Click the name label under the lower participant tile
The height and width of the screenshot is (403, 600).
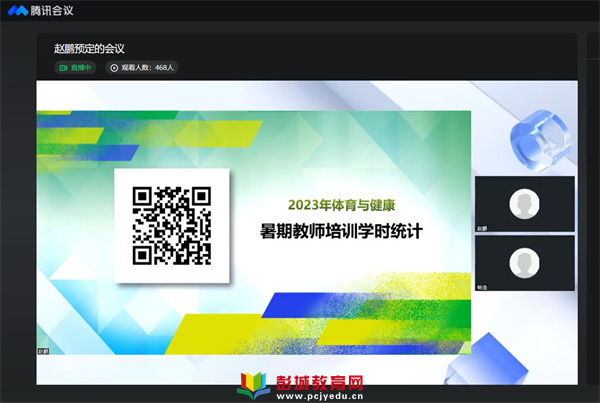[482, 287]
